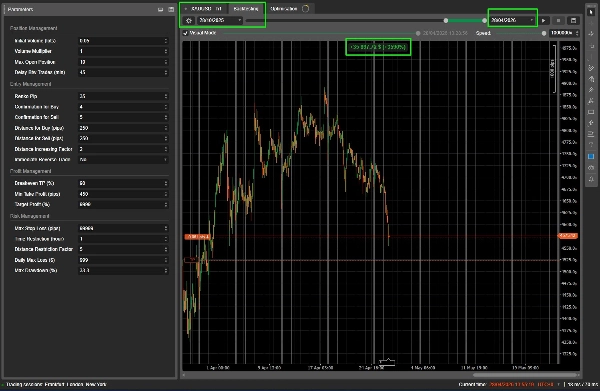Open the backtest end date dropdown
The image size is (600, 391).
point(512,20)
